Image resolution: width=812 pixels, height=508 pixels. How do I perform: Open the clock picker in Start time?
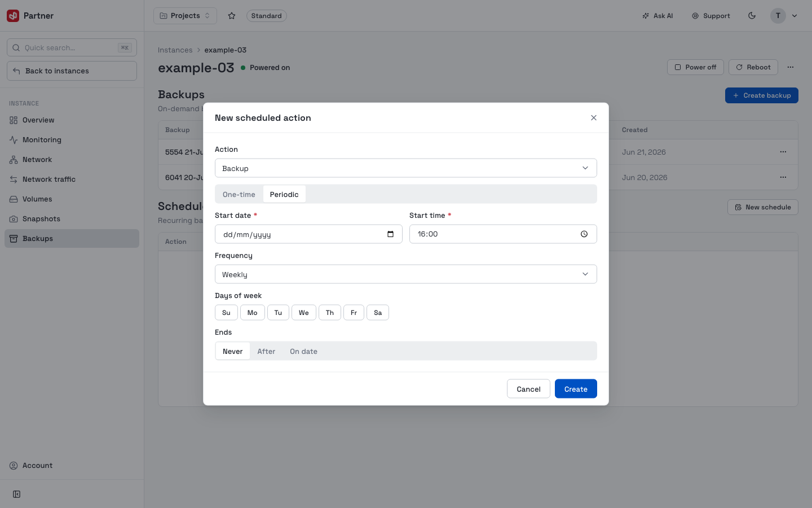tap(584, 234)
